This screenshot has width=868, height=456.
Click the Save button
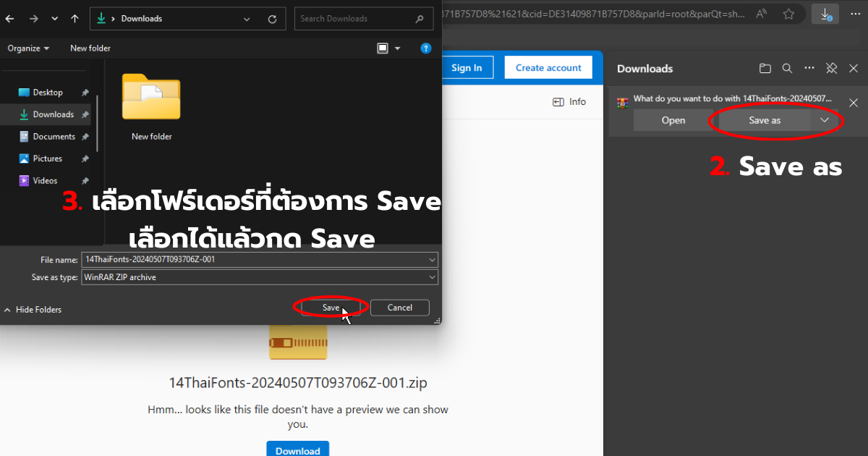(331, 308)
